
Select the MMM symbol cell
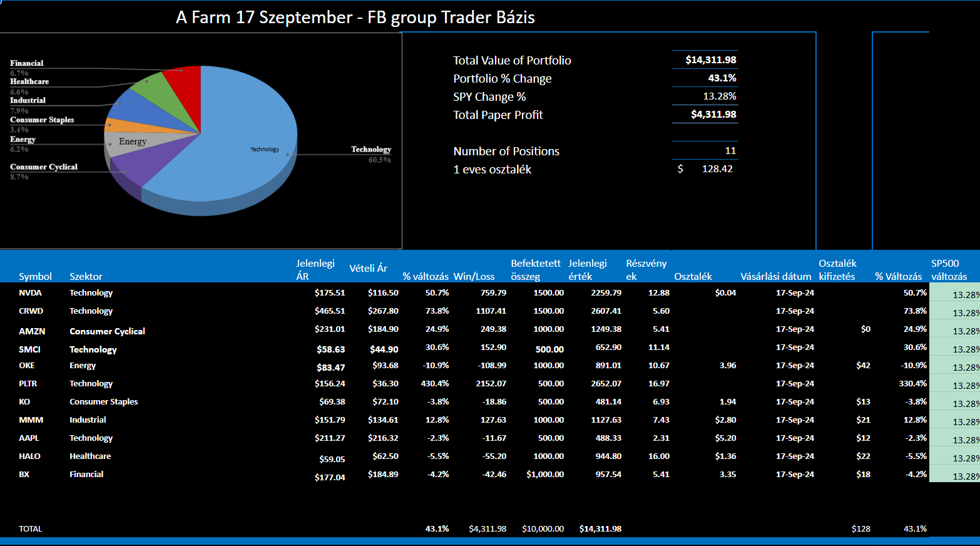(x=31, y=420)
